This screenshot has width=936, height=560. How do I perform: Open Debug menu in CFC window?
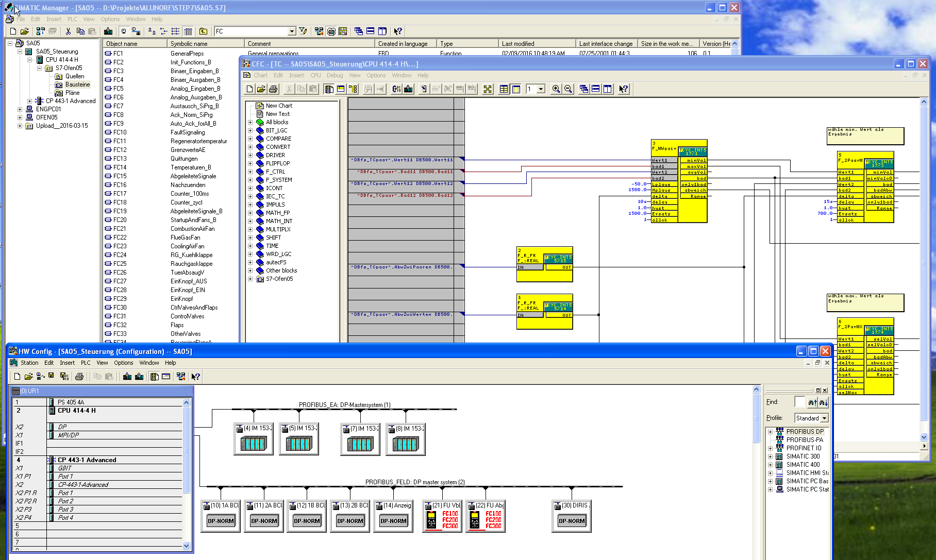point(335,75)
